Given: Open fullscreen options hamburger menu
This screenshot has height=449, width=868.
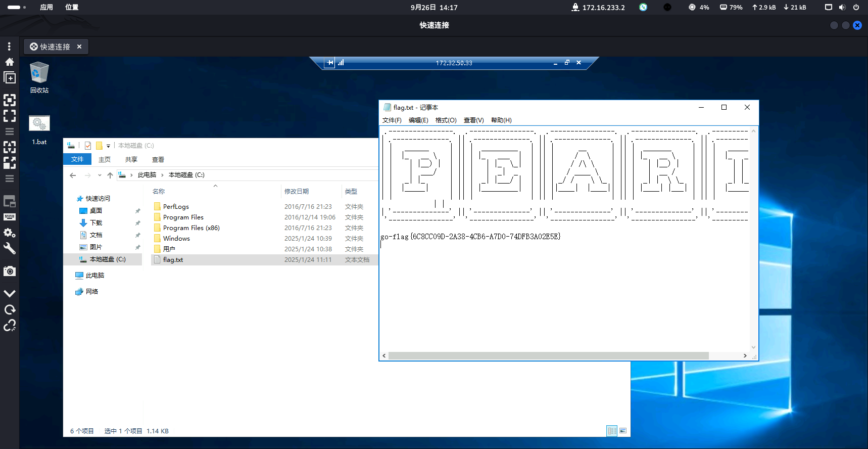Looking at the screenshot, I should [x=10, y=131].
